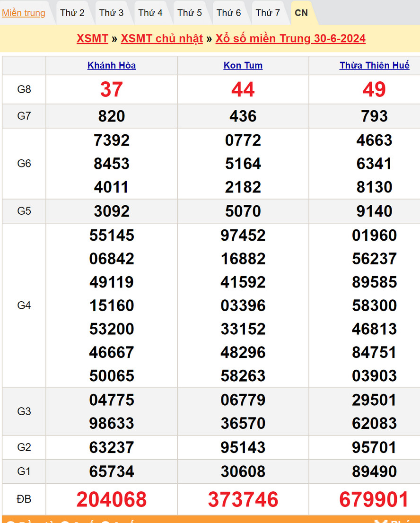Click Kon Tum special prize 373746
This screenshot has height=523, width=420.
[243, 499]
